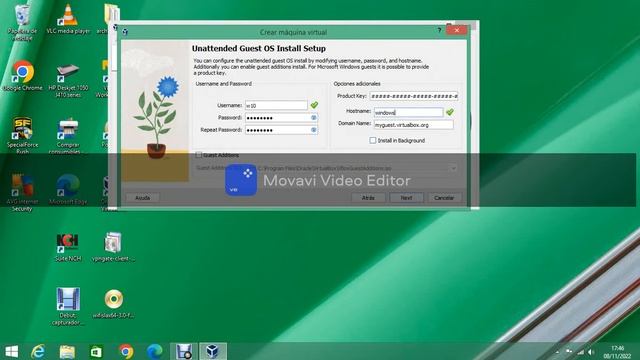Open taskbar clock showing 17:46
This screenshot has width=640, height=360.
pos(618,352)
